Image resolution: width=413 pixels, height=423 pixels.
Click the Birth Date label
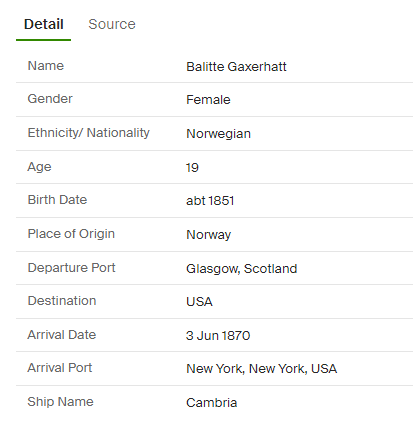click(57, 200)
